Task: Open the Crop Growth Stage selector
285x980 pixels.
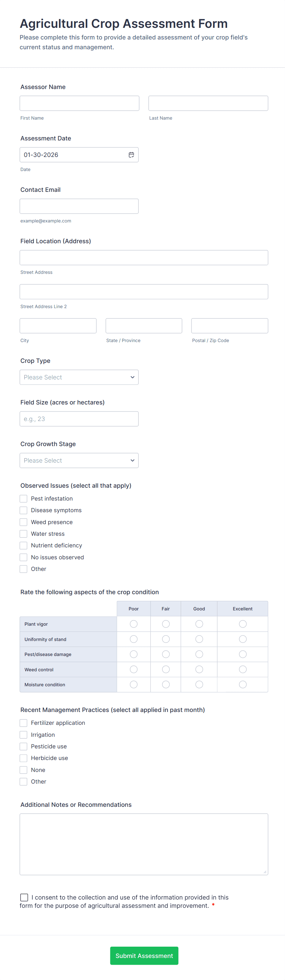Action: tap(79, 460)
